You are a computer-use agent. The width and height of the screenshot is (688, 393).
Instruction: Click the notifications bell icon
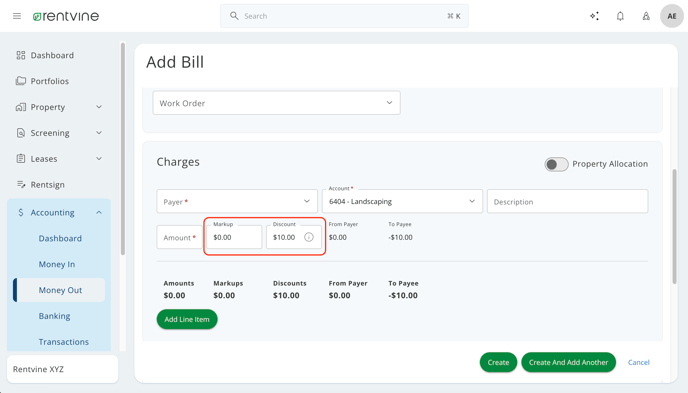pos(620,16)
